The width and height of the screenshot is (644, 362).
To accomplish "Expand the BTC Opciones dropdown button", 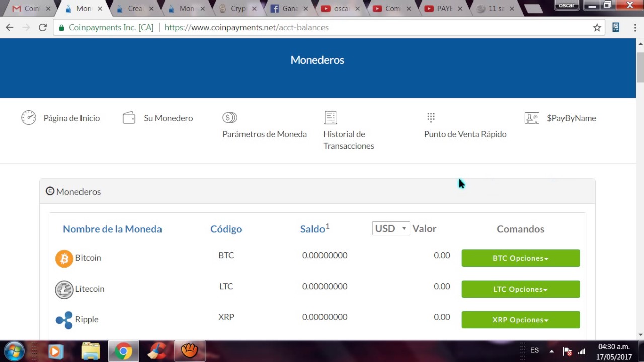I will point(521,258).
